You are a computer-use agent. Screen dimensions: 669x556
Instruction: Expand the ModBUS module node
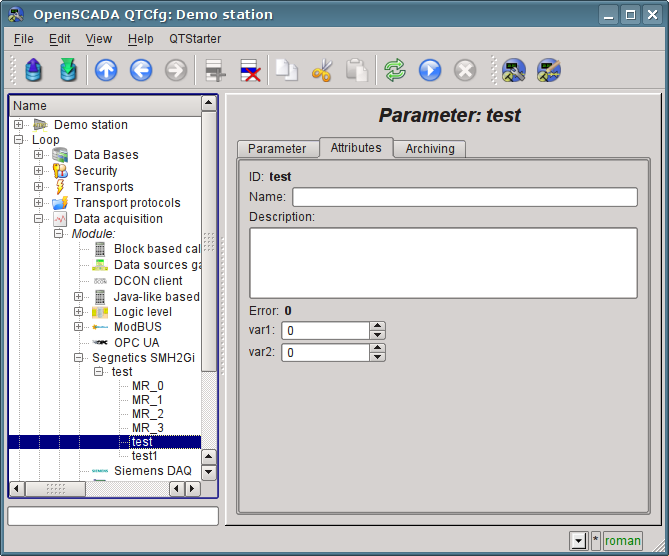click(79, 327)
